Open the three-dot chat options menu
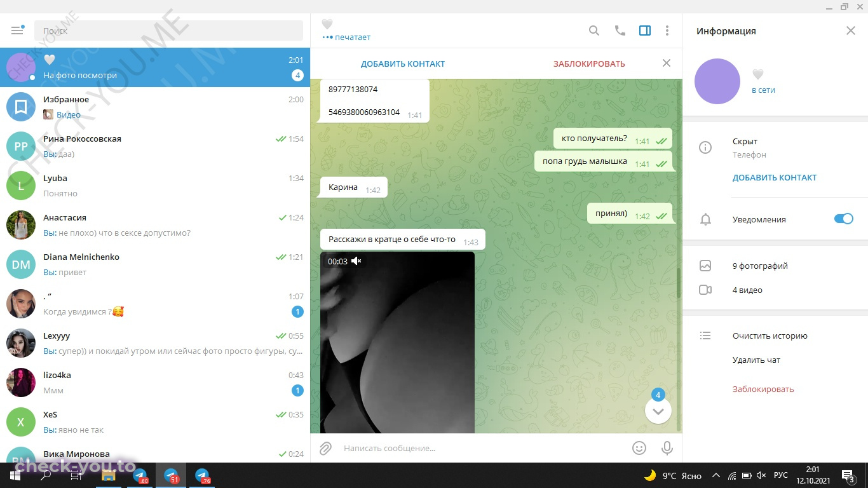 click(667, 30)
